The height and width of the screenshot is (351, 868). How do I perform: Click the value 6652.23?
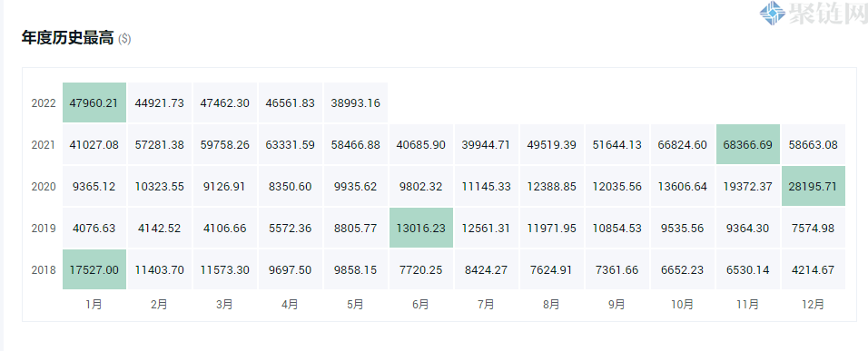(682, 269)
